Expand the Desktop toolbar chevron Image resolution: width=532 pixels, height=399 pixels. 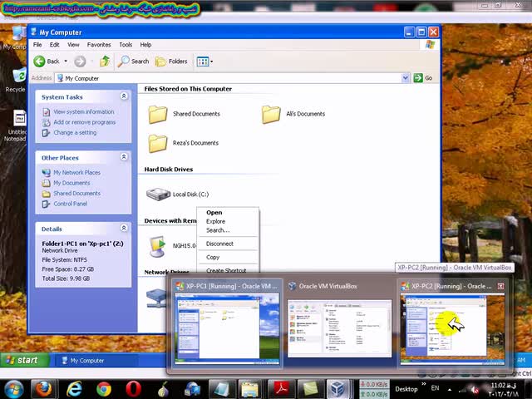[x=424, y=384]
